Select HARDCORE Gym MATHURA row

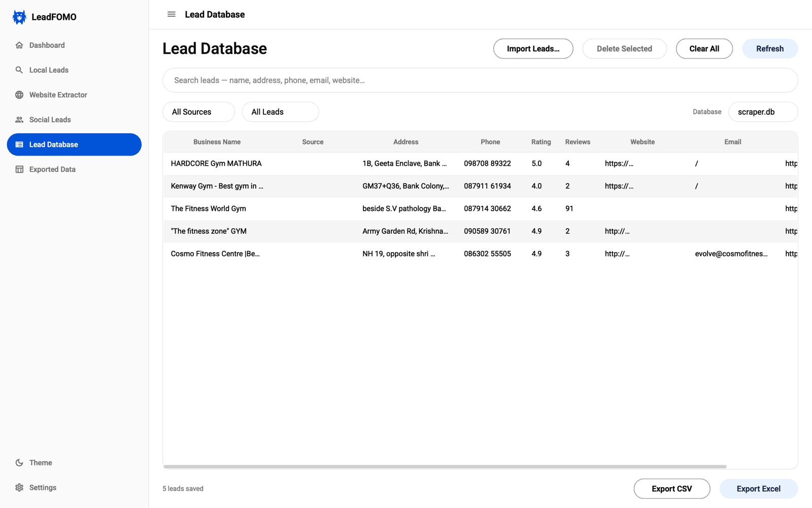480,164
